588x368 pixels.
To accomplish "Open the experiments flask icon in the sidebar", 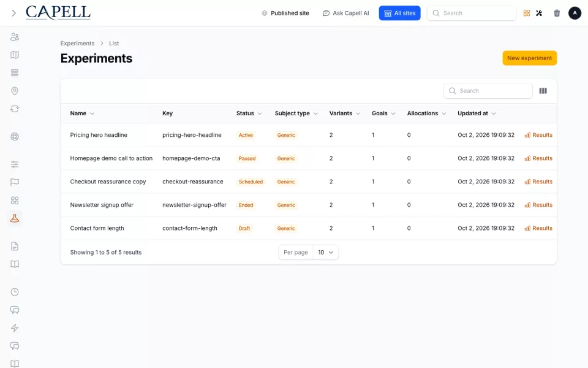I will click(15, 218).
